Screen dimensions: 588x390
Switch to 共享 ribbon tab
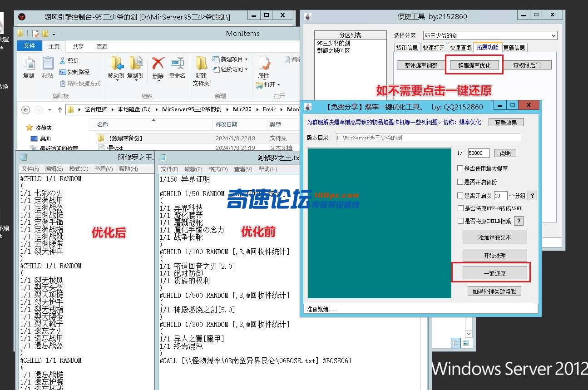[78, 46]
